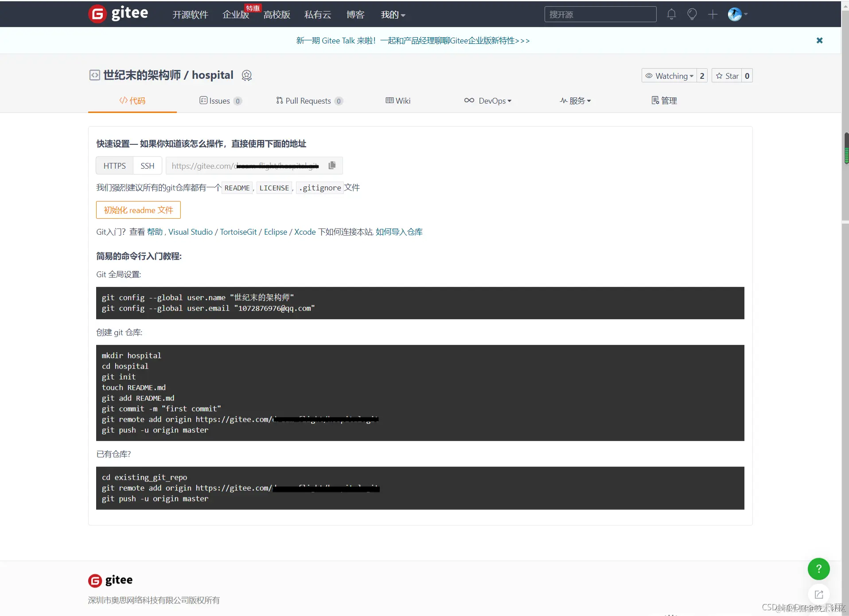The width and height of the screenshot is (849, 616).
Task: Click the README file tag
Action: pyautogui.click(x=237, y=188)
